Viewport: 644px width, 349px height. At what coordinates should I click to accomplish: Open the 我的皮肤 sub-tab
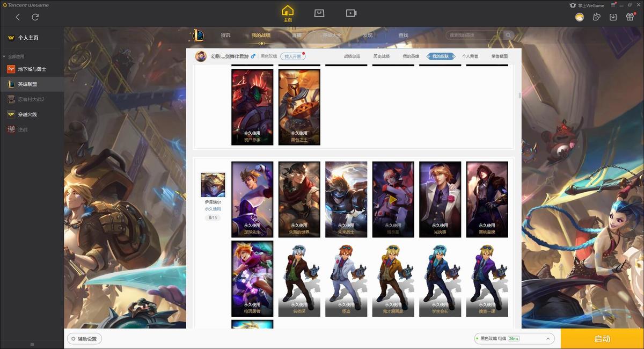click(441, 56)
